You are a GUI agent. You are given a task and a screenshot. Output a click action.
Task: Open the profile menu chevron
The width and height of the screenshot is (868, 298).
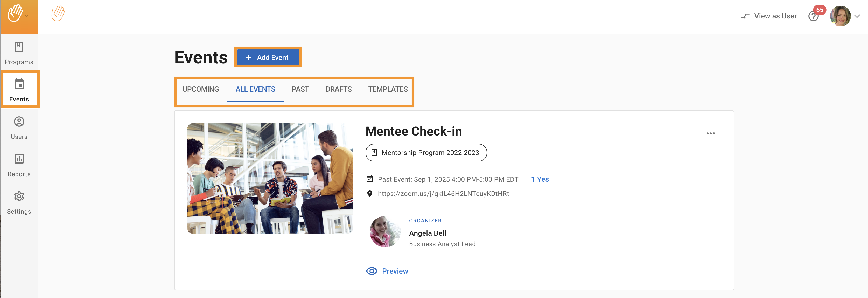857,16
